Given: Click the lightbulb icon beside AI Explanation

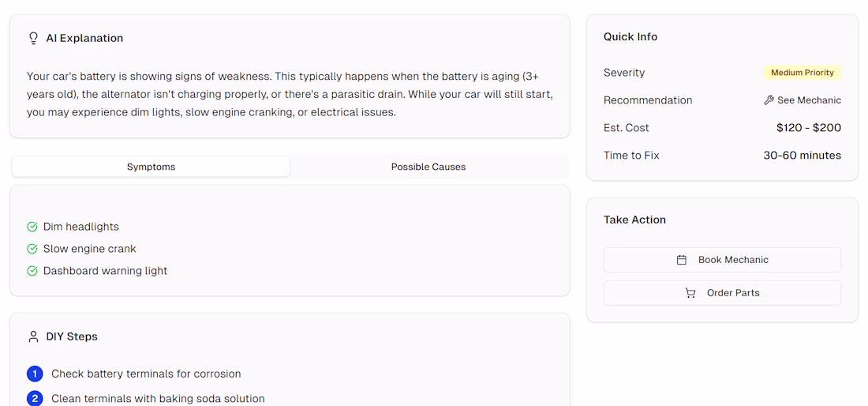Looking at the screenshot, I should pos(33,38).
